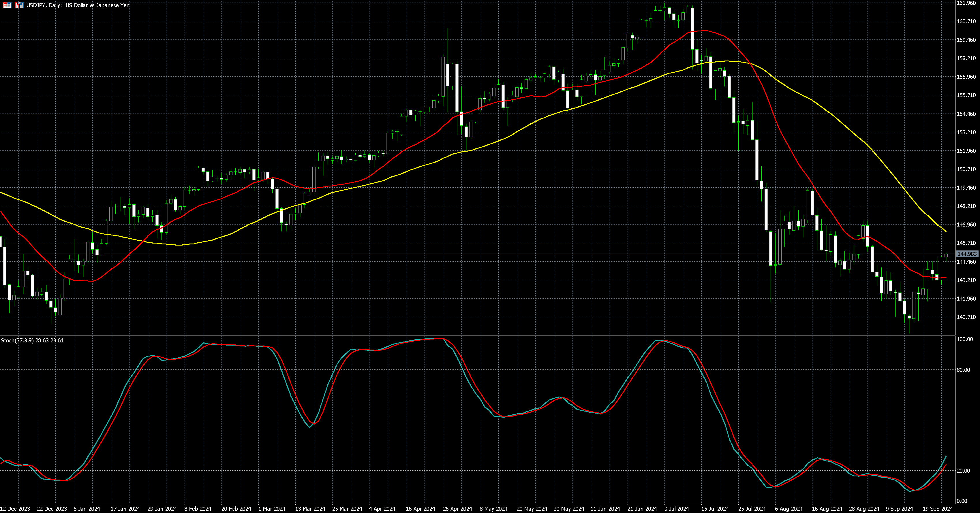The image size is (980, 513).
Task: Open the Depth of Market icon
Action: click(7, 5)
